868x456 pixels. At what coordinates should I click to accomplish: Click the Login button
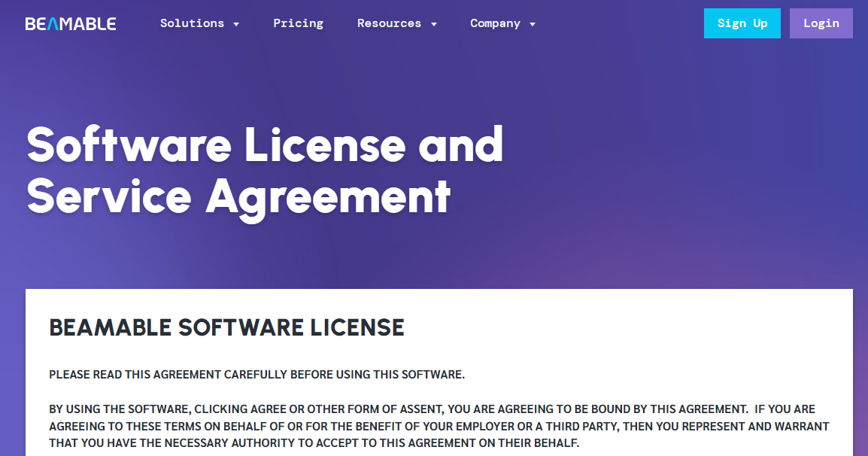click(821, 23)
